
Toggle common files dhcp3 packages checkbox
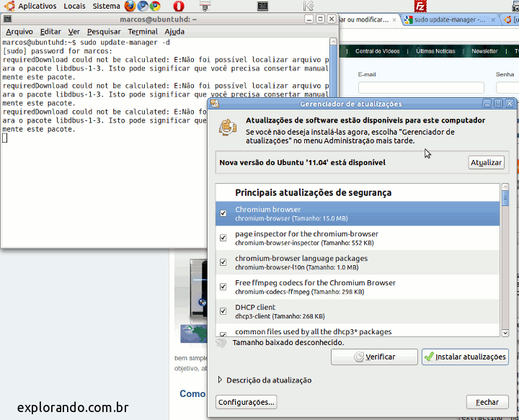[x=223, y=334]
